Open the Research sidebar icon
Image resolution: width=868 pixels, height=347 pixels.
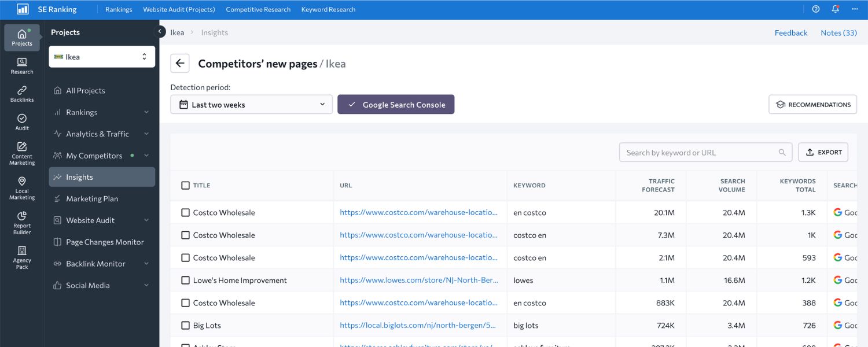pos(22,66)
